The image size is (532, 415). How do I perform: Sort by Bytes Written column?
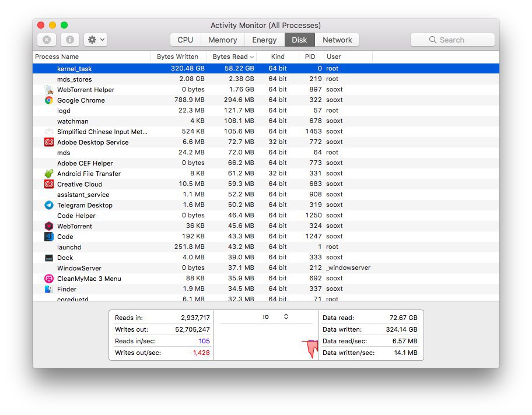click(x=179, y=57)
